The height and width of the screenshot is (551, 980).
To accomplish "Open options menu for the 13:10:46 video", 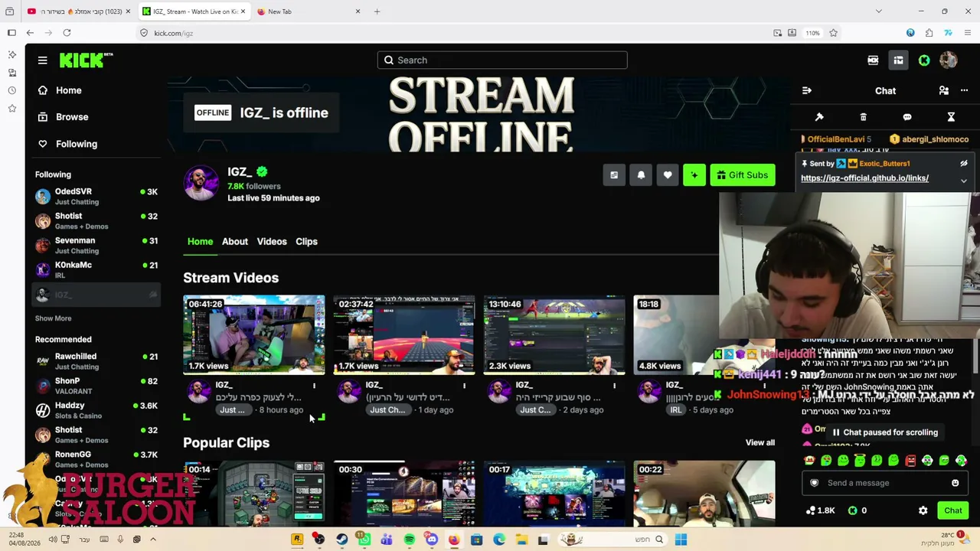I will pos(614,386).
